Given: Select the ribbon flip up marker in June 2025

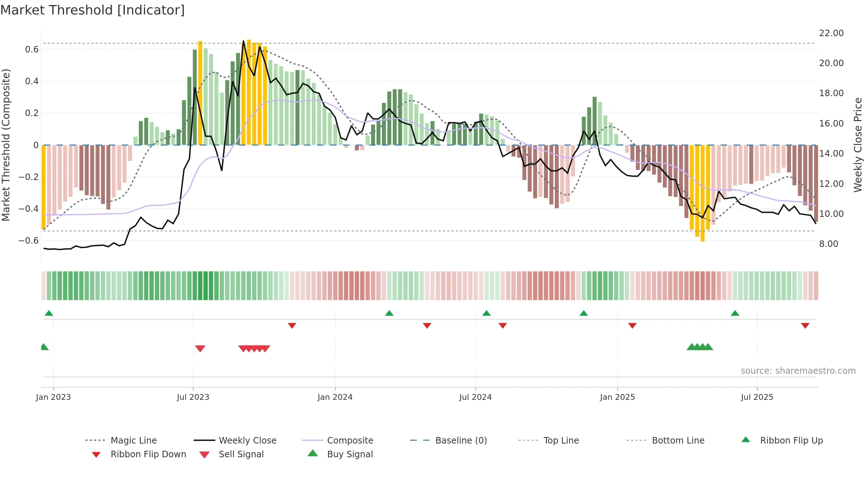Looking at the screenshot, I should (x=735, y=313).
